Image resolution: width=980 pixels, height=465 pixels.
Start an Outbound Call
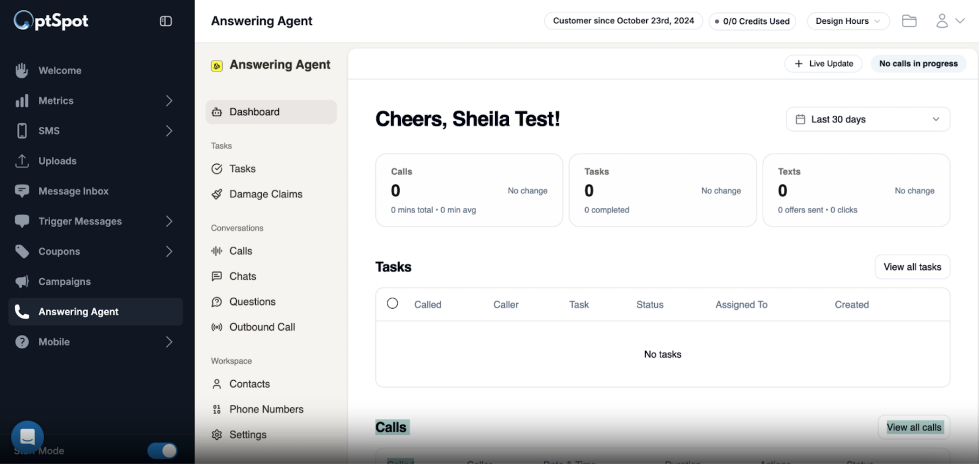tap(262, 327)
